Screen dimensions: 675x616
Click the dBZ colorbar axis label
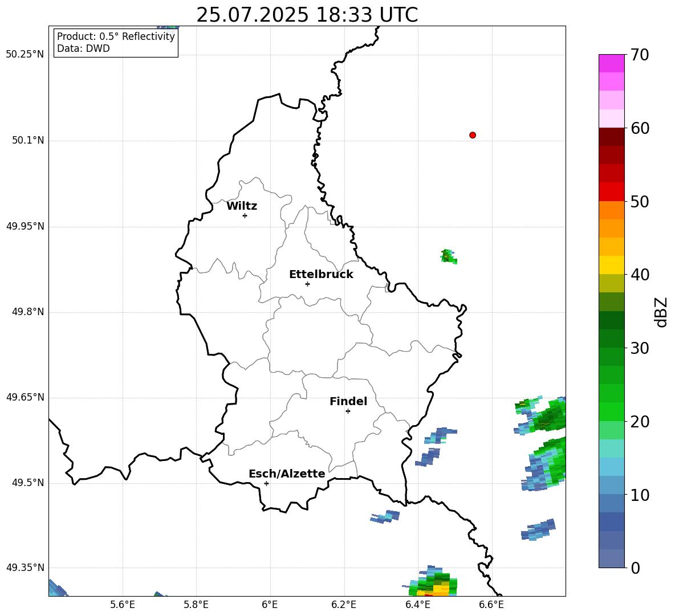662,312
